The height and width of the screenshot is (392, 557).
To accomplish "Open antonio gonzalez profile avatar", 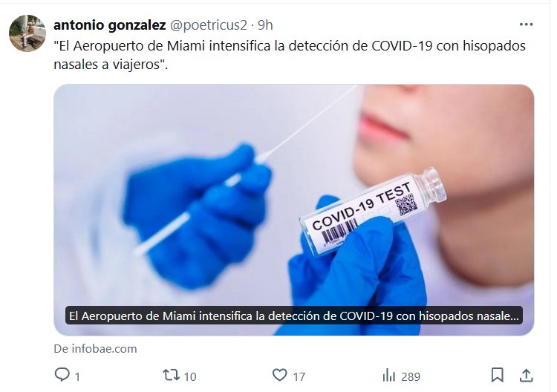I will (27, 33).
